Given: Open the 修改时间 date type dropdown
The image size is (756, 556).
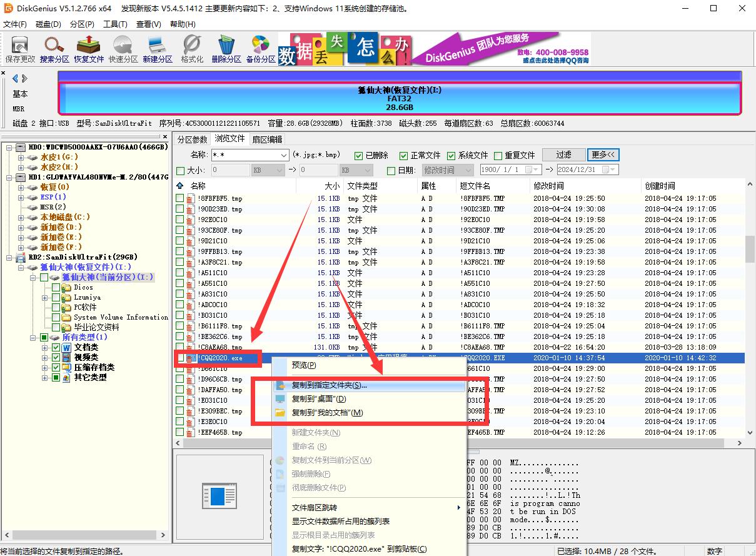Looking at the screenshot, I should click(467, 170).
